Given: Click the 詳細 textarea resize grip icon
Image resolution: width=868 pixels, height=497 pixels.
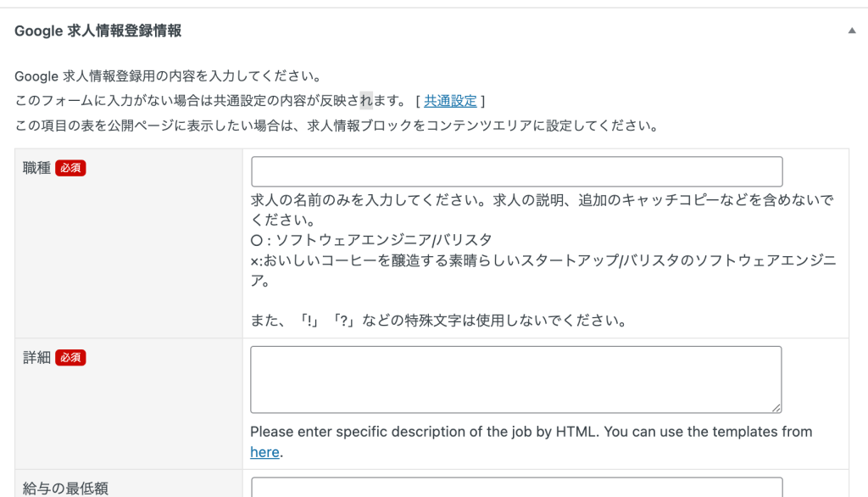Looking at the screenshot, I should (776, 408).
